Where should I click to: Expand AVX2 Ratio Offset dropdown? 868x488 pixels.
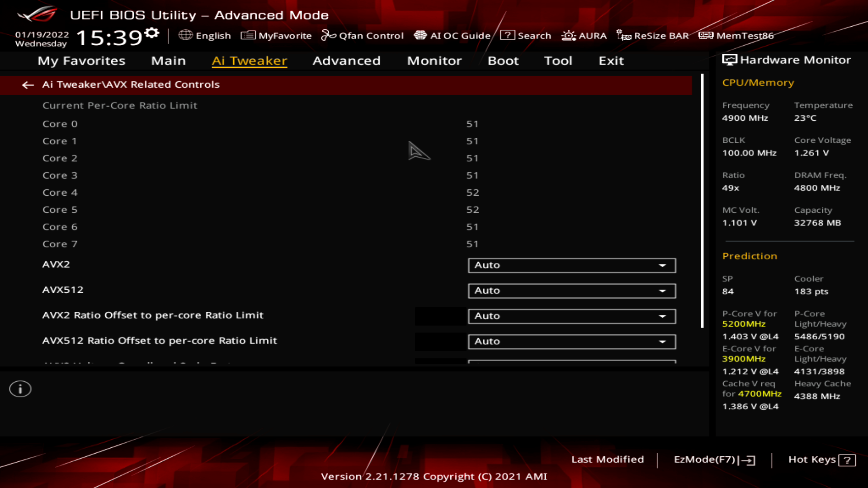click(x=662, y=316)
